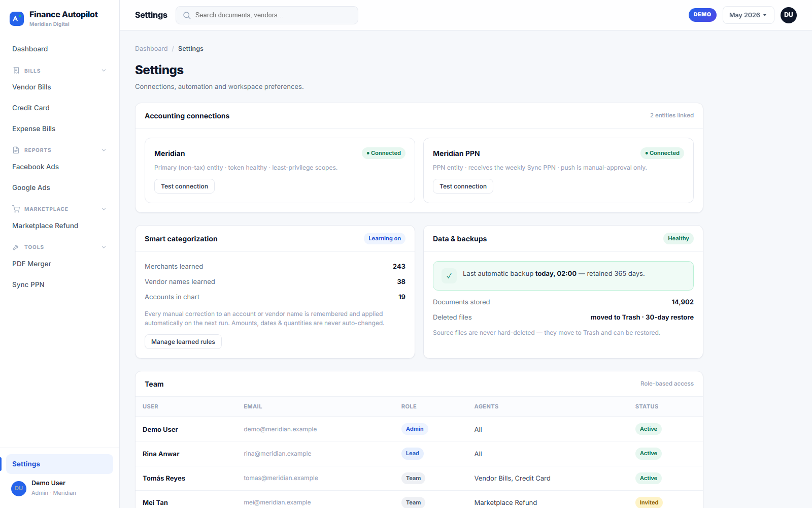Click the Lead role badge
Viewport: 812px width, 508px height.
tap(413, 454)
